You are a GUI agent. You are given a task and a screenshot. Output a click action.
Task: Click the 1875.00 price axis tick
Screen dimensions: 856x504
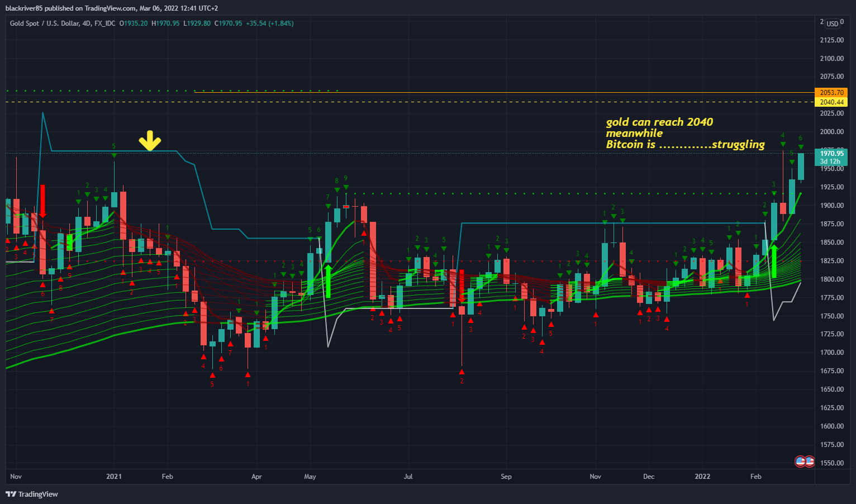click(832, 224)
